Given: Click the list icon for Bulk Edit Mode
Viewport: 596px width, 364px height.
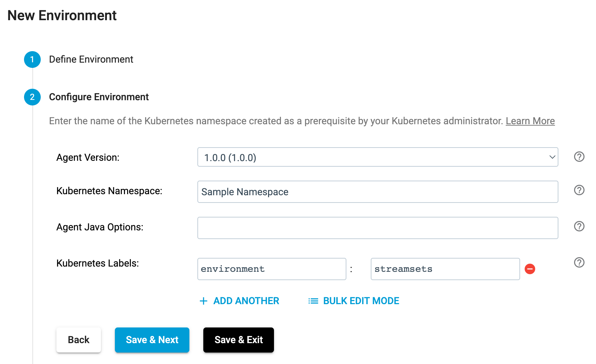Looking at the screenshot, I should click(313, 301).
